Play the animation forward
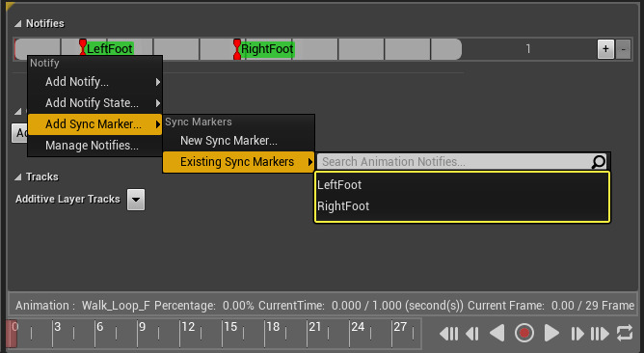This screenshot has height=353, width=644. (x=551, y=334)
